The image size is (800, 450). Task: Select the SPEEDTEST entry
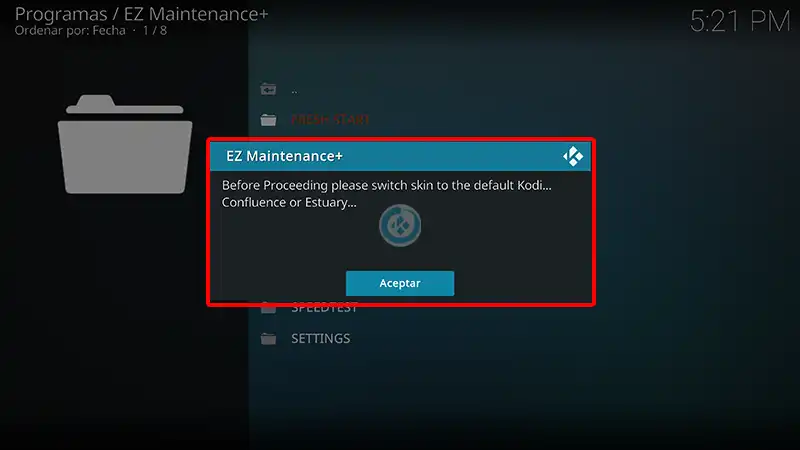point(324,309)
